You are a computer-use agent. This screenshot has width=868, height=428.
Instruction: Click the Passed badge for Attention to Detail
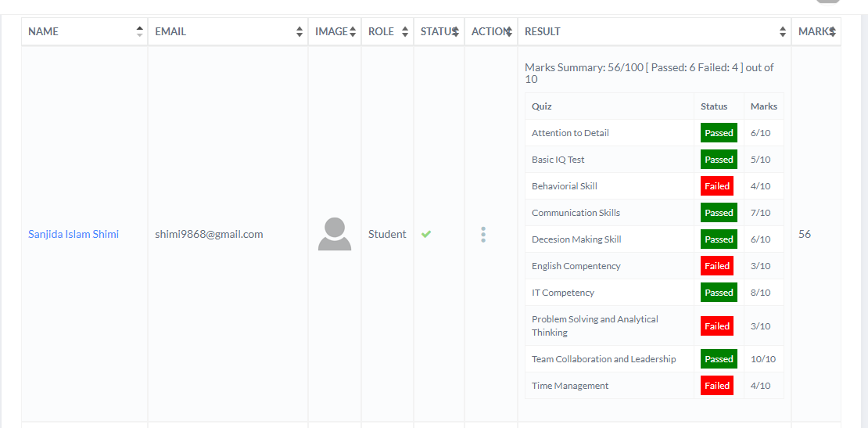[719, 133]
